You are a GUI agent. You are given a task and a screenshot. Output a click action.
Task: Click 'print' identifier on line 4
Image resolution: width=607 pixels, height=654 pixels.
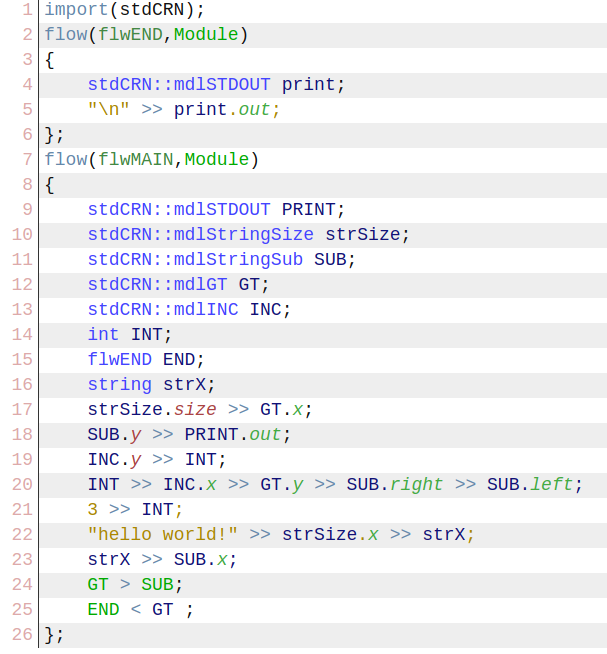click(x=309, y=85)
